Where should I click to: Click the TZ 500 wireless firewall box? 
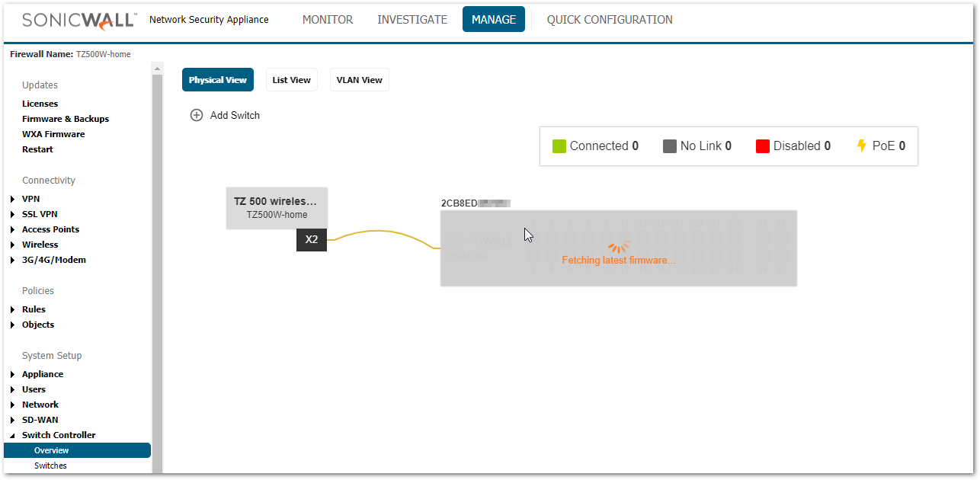coord(276,207)
